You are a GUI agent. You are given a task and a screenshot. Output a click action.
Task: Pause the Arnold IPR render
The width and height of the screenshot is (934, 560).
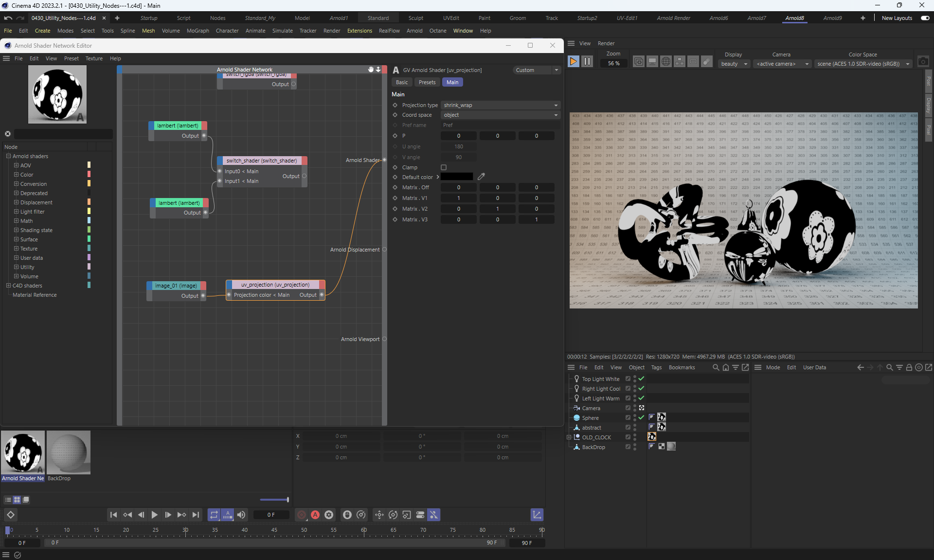tap(587, 62)
